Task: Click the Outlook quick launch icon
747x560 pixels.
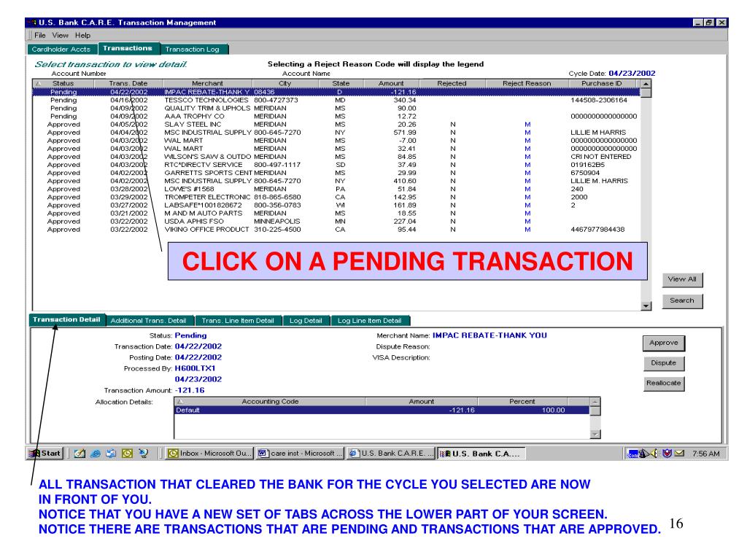Action: pos(127,454)
